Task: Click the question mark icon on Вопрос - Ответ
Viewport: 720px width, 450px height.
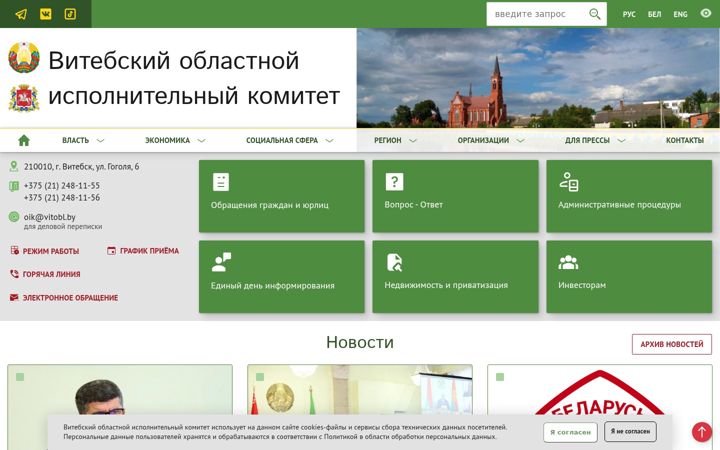Action: coord(394,182)
